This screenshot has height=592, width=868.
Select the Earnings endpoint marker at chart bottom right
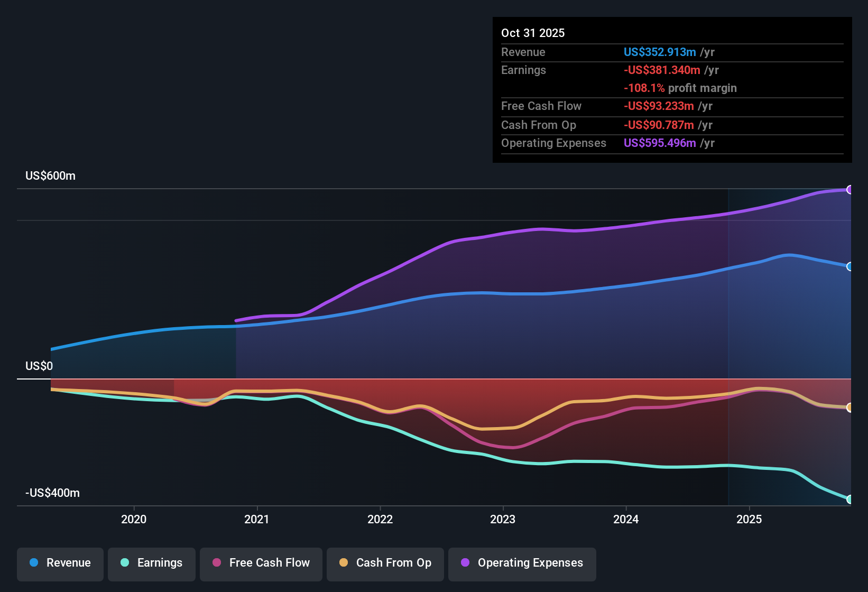pyautogui.click(x=850, y=499)
